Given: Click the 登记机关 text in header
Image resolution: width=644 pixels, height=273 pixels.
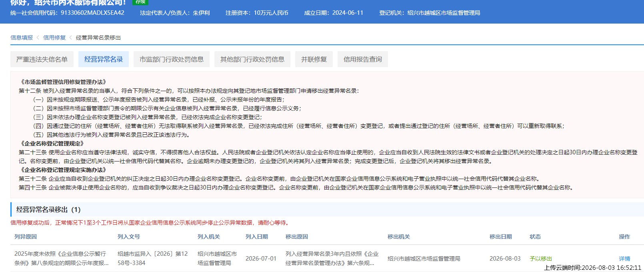Looking at the screenshot, I should [x=430, y=13].
